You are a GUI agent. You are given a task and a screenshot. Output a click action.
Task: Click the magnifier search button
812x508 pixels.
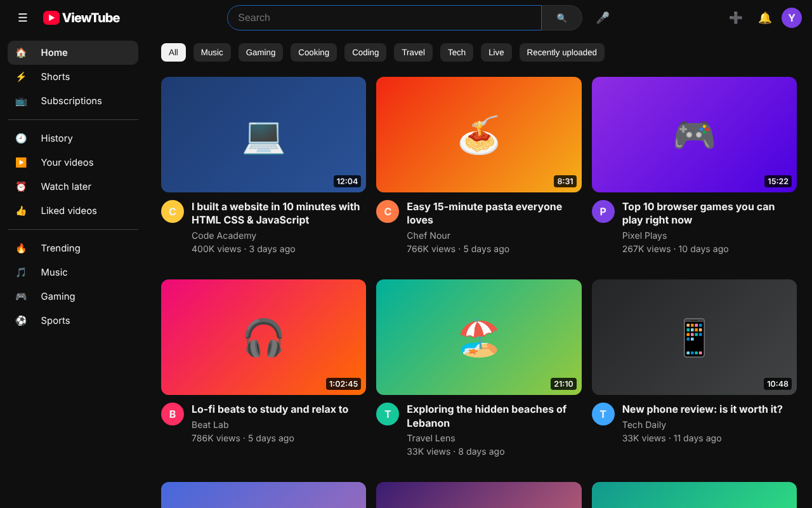click(x=561, y=18)
